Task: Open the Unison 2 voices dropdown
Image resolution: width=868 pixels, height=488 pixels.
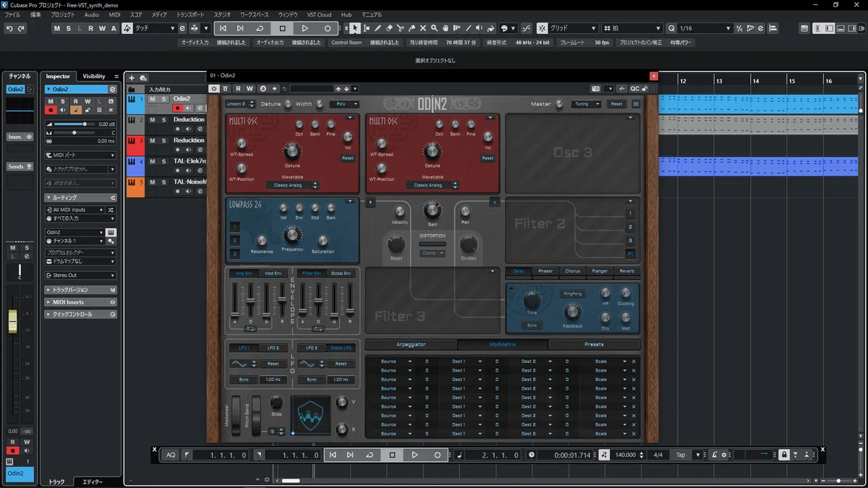Action: pos(240,104)
